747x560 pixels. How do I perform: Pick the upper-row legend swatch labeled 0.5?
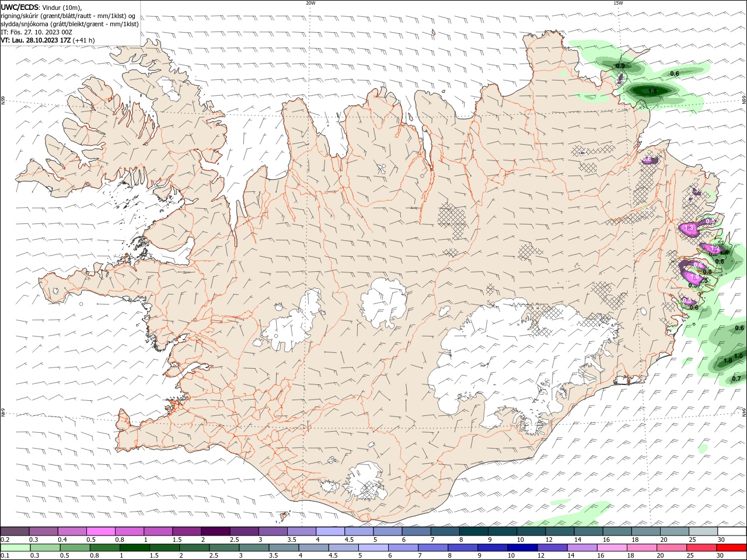click(100, 531)
